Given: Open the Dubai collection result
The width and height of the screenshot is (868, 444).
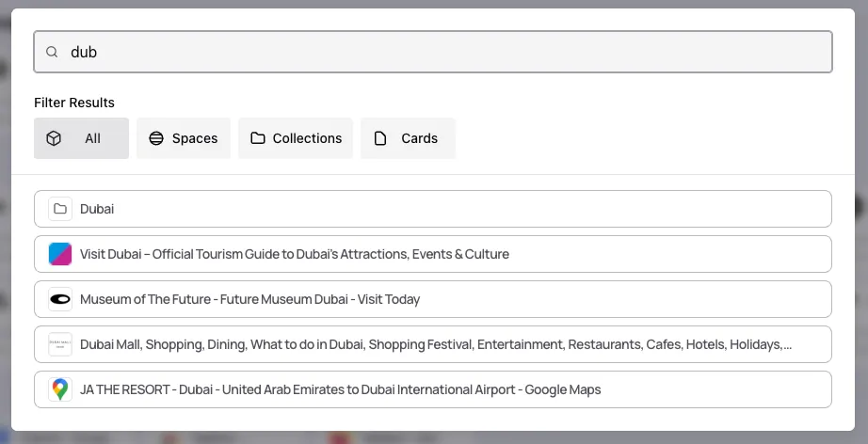Looking at the screenshot, I should coord(433,209).
